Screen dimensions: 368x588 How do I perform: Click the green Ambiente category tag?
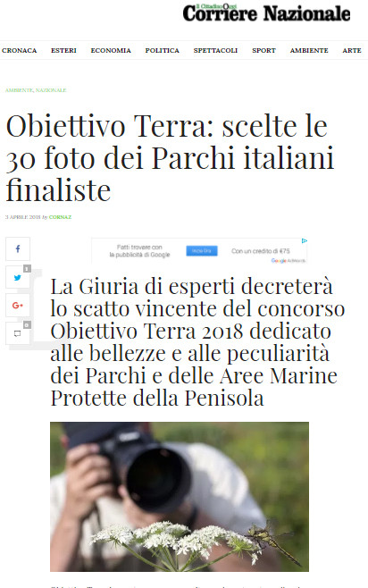pyautogui.click(x=19, y=90)
